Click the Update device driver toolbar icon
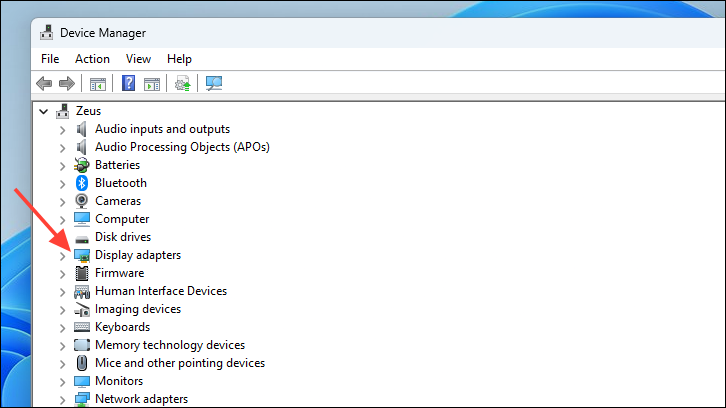The height and width of the screenshot is (408, 726). [x=182, y=83]
